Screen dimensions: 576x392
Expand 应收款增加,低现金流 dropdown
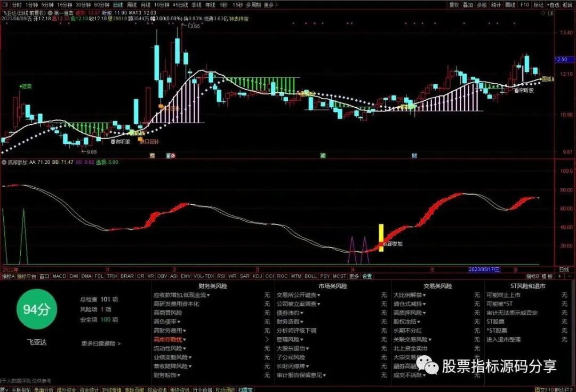click(x=182, y=295)
